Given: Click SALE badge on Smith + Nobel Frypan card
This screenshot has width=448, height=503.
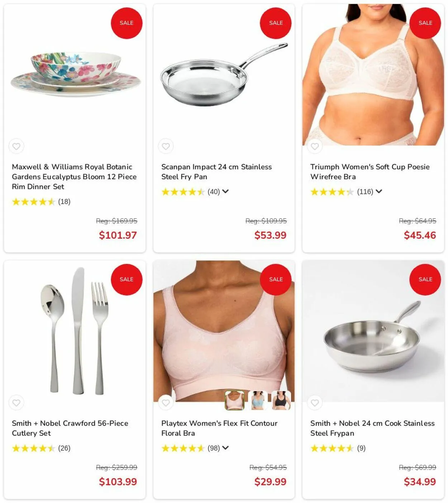Looking at the screenshot, I should click(425, 279).
